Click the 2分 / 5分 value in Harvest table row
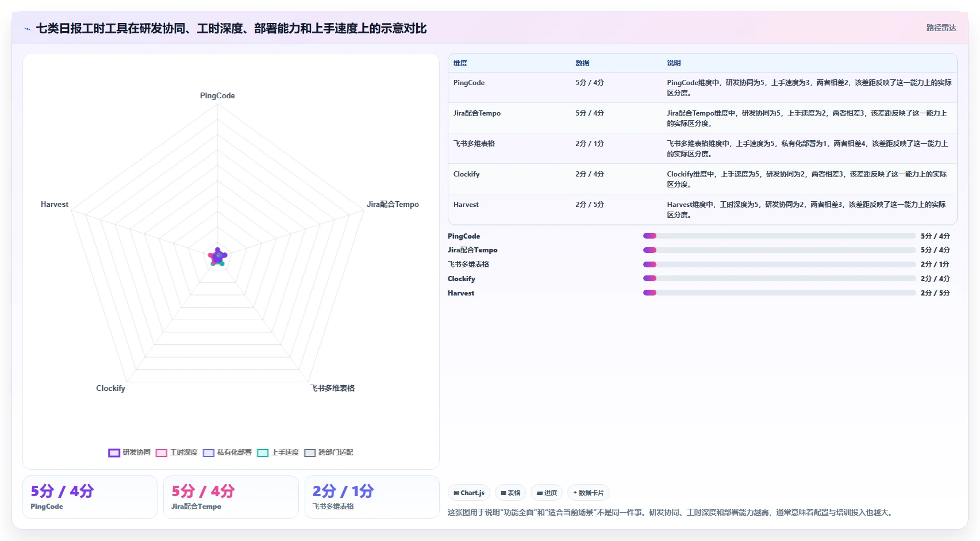The image size is (980, 541). (590, 205)
